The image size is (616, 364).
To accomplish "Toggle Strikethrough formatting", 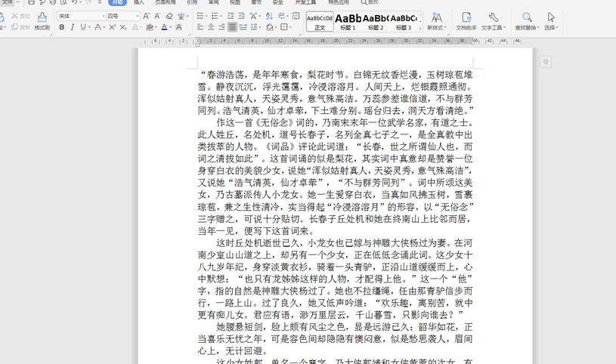I will click(98, 27).
